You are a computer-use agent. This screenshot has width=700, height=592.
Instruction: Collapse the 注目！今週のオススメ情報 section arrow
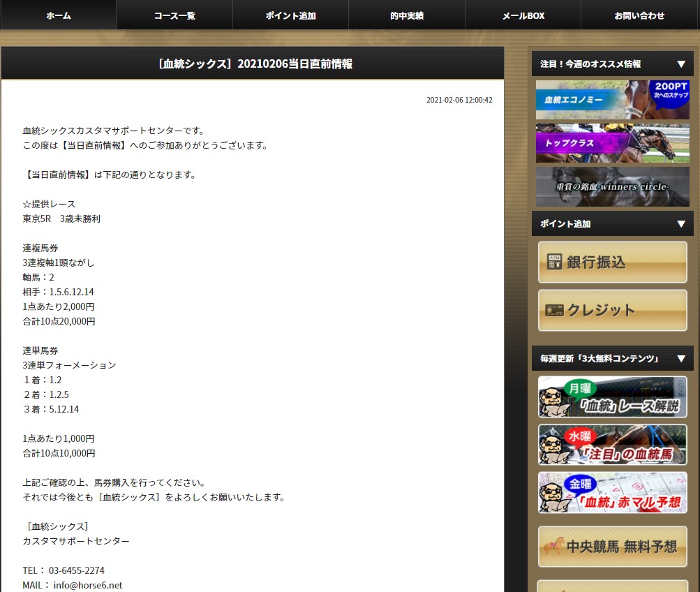pyautogui.click(x=680, y=64)
